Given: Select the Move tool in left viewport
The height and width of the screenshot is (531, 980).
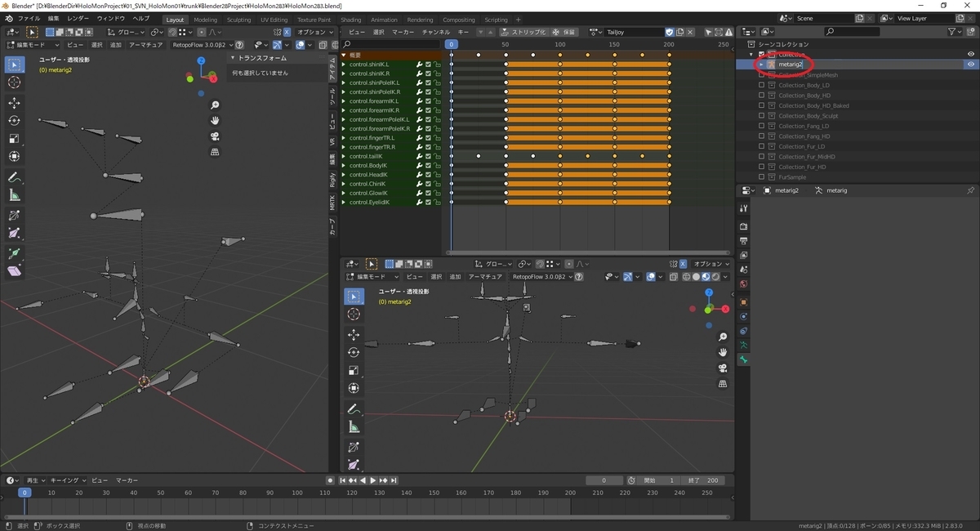Looking at the screenshot, I should (x=15, y=103).
